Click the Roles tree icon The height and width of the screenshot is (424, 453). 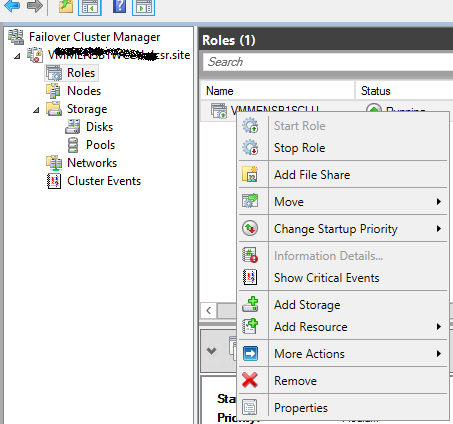54,73
